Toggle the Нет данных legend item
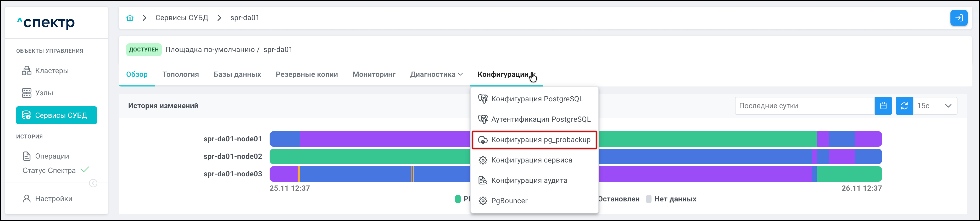The width and height of the screenshot is (980, 221). click(x=671, y=199)
